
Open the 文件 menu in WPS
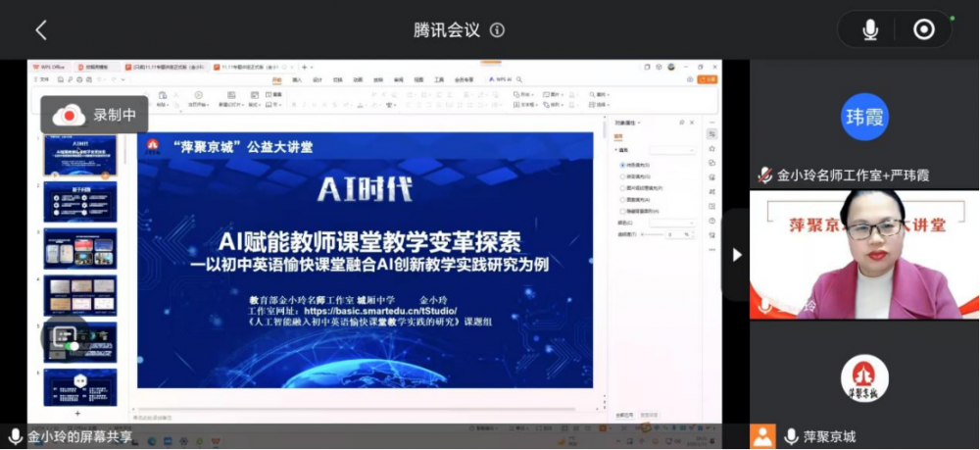click(x=42, y=79)
